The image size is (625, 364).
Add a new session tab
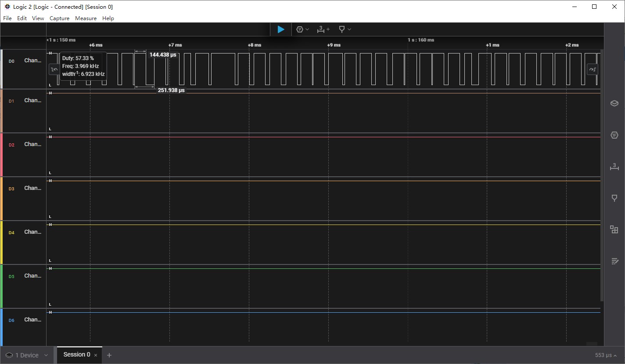(x=109, y=355)
